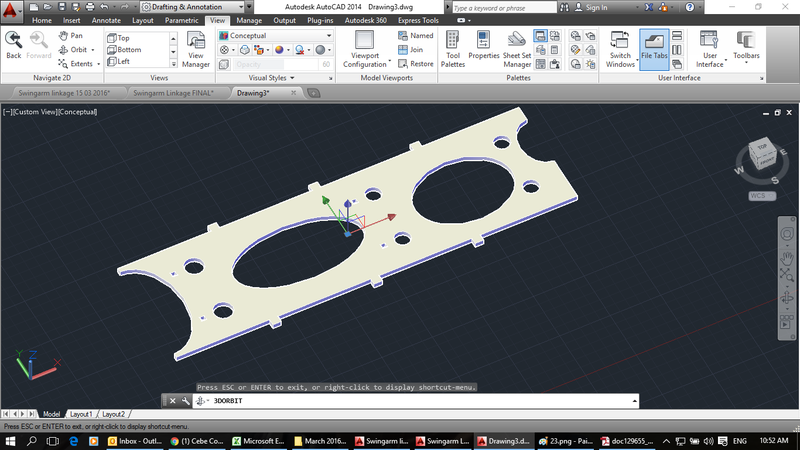Viewport: 800px width, 450px height.
Task: Switch to the Layout1 tab
Action: [81, 413]
